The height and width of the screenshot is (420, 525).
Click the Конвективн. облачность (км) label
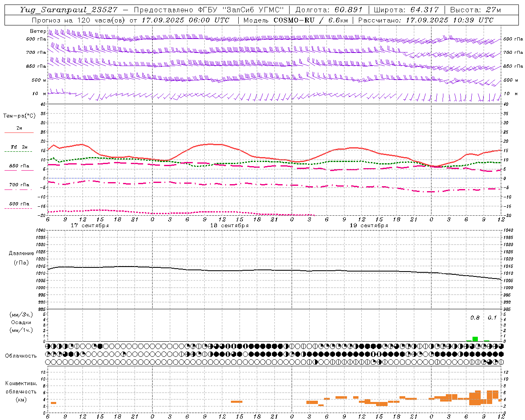coord(21,392)
